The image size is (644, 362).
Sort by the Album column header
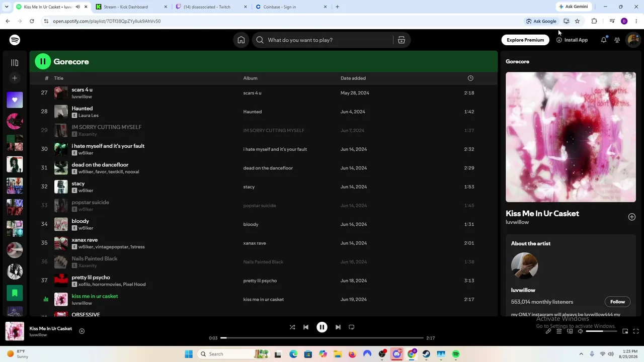coord(250,78)
